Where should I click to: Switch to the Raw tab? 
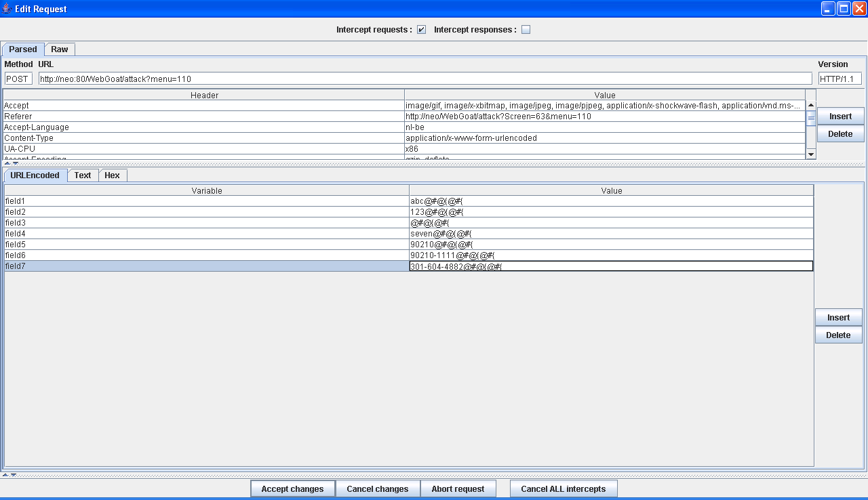point(60,49)
